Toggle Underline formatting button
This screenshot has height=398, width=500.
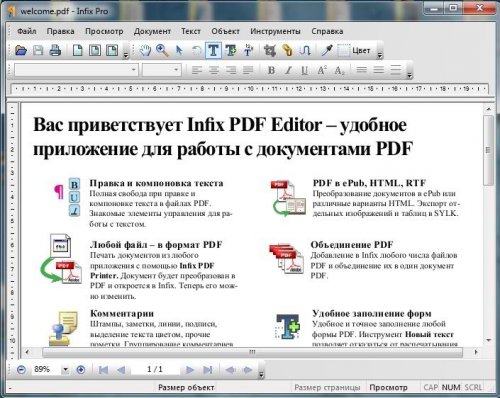(305, 70)
